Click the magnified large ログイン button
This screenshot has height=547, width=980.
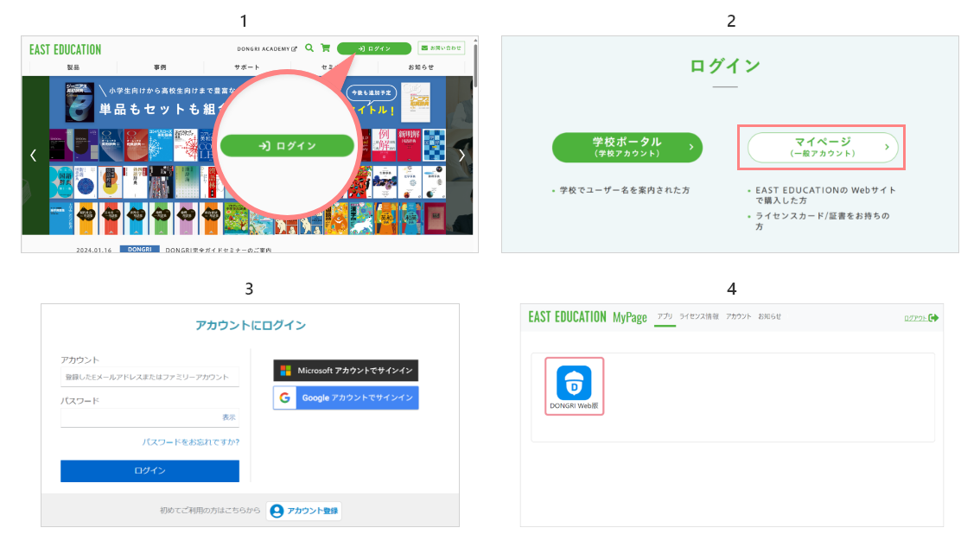[x=287, y=146]
